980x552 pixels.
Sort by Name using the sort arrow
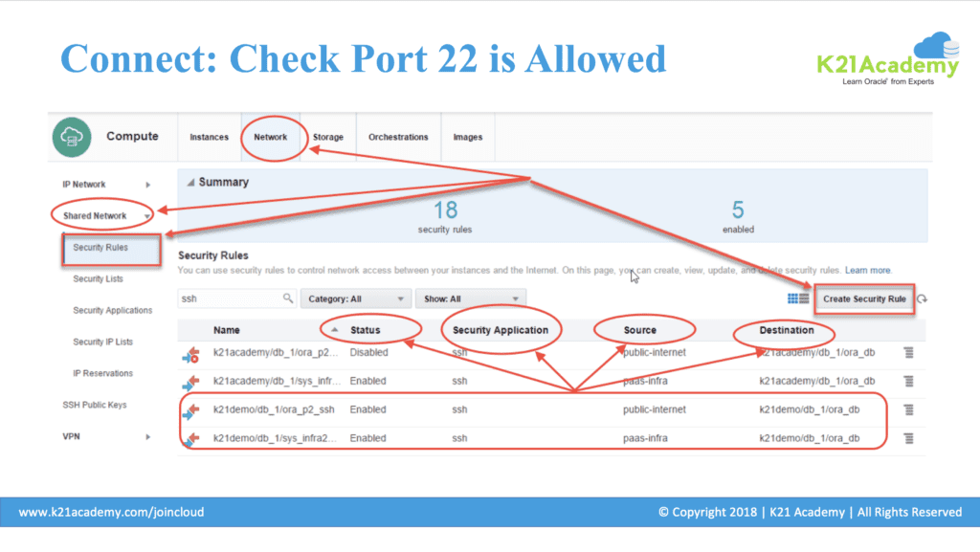coord(334,330)
